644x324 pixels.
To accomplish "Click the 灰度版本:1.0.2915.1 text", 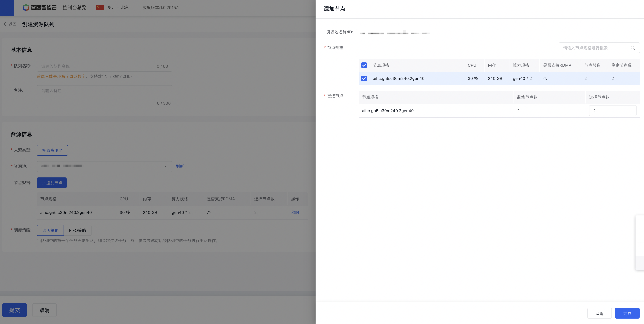I will 161,7.
